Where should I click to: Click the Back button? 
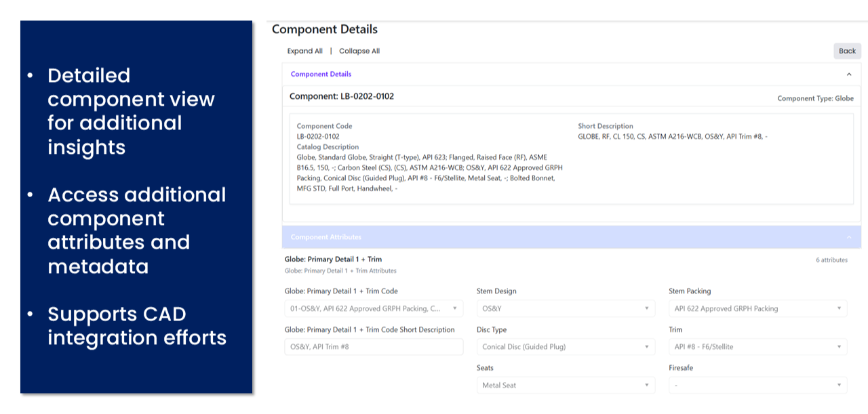pos(846,51)
